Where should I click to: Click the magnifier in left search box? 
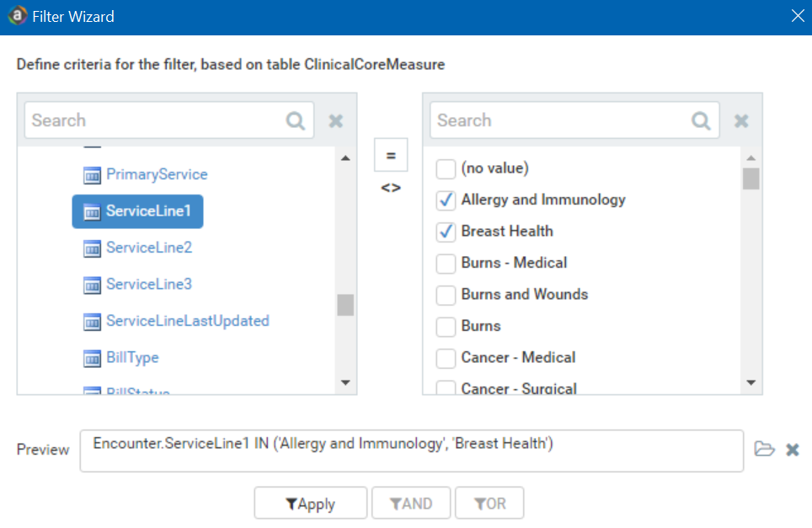tap(295, 120)
